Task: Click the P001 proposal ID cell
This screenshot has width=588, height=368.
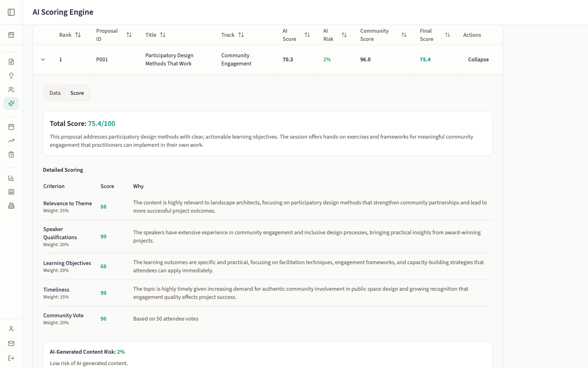Action: pyautogui.click(x=102, y=60)
